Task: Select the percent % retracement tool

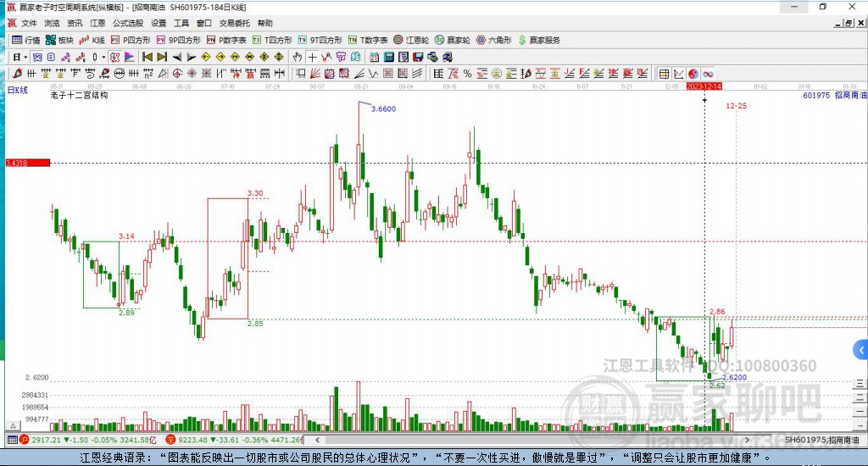Action: pos(468,74)
